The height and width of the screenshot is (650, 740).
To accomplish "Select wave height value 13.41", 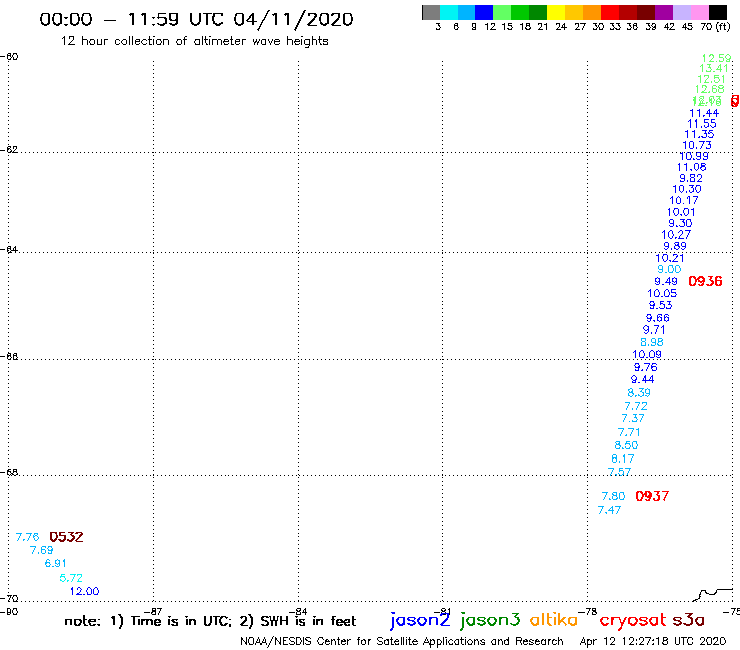I will (x=714, y=68).
